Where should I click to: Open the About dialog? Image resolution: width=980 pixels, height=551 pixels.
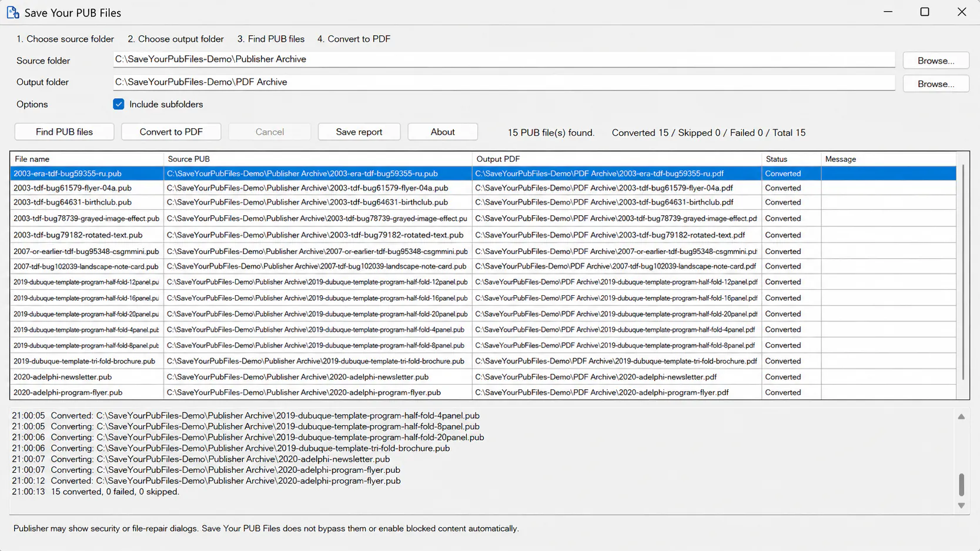click(x=443, y=132)
